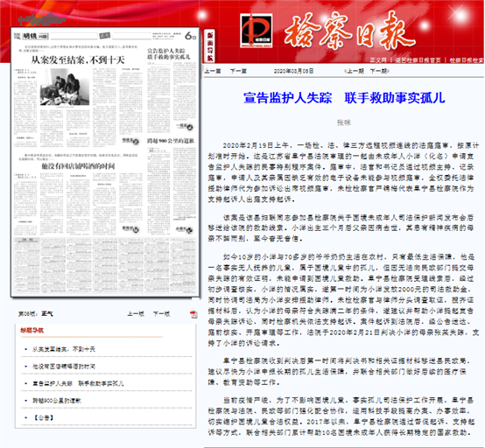Open 下一期 next issue
The width and height of the screenshot is (485, 448).
[379, 71]
